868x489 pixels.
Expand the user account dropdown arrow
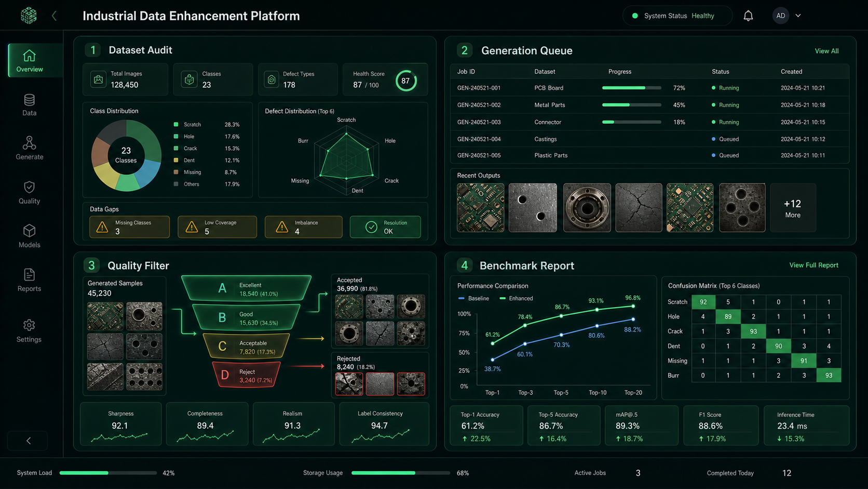tap(798, 16)
